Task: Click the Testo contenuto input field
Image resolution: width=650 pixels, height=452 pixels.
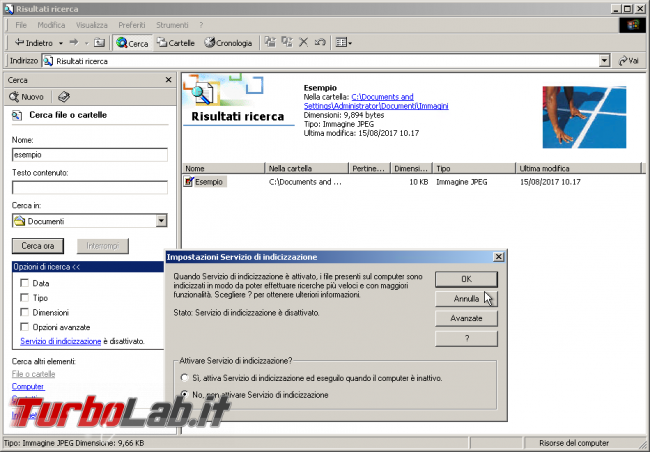Action: (x=90, y=187)
